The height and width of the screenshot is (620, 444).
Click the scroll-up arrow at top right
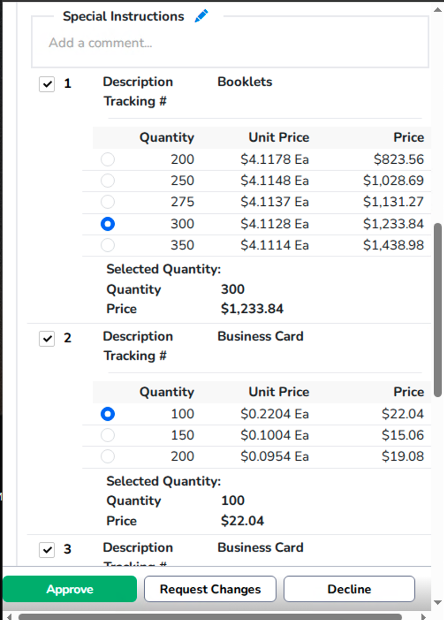(x=438, y=10)
